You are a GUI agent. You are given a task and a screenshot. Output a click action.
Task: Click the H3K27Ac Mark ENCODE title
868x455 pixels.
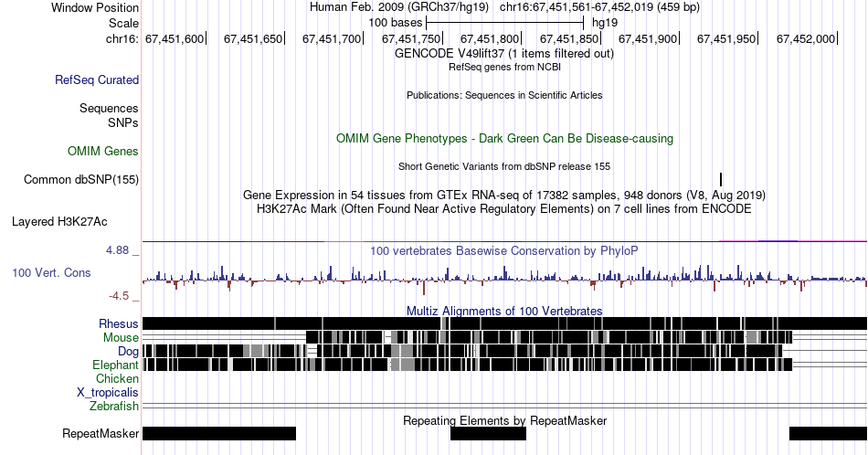[x=504, y=208]
